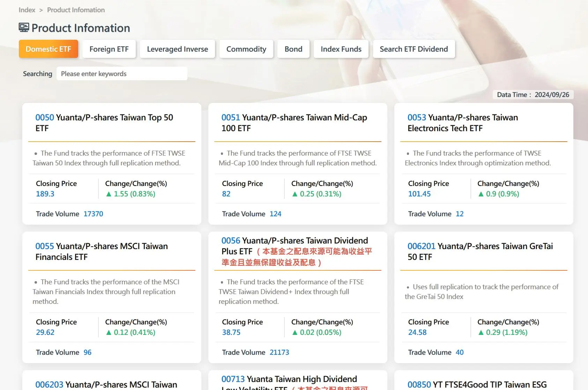Open the Index Funds tab

[x=341, y=49]
